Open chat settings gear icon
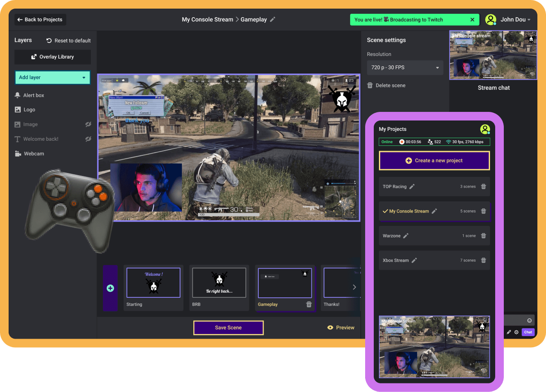This screenshot has width=546, height=392. [x=516, y=332]
